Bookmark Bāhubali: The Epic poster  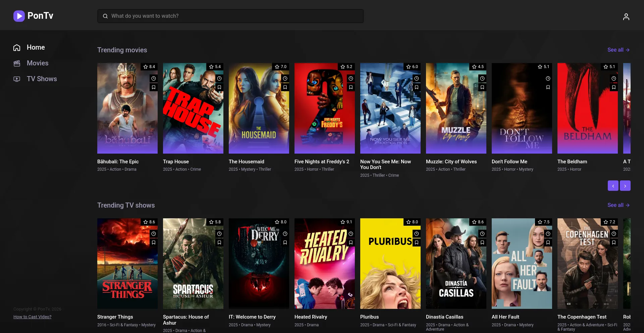[154, 87]
